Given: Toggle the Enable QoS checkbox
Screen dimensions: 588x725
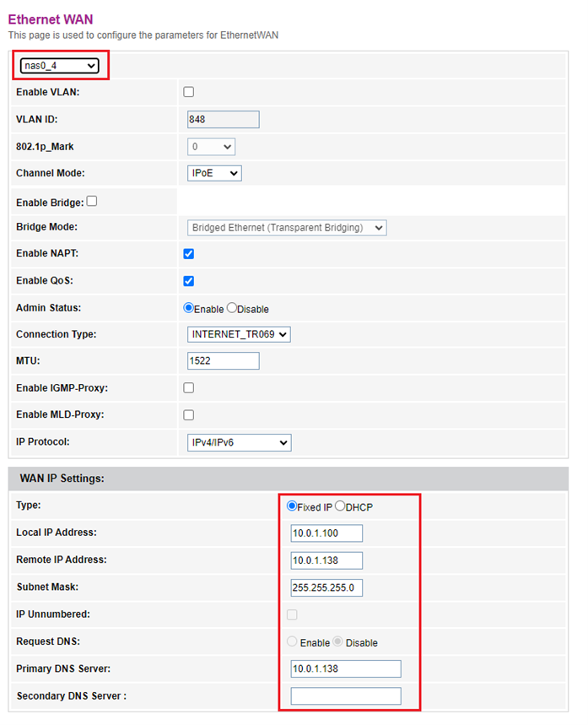Looking at the screenshot, I should tap(189, 281).
